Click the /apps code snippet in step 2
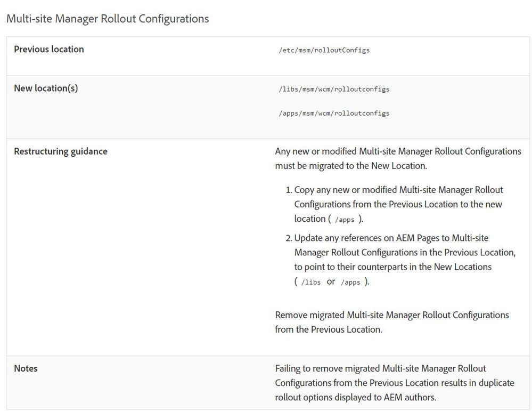The width and height of the screenshot is (532, 411). click(x=351, y=283)
